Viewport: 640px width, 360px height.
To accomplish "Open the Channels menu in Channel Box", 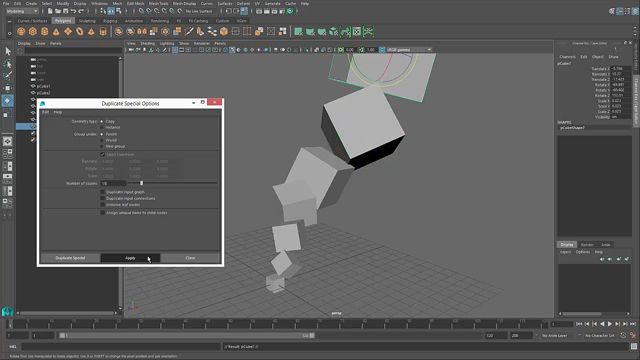I will point(567,57).
